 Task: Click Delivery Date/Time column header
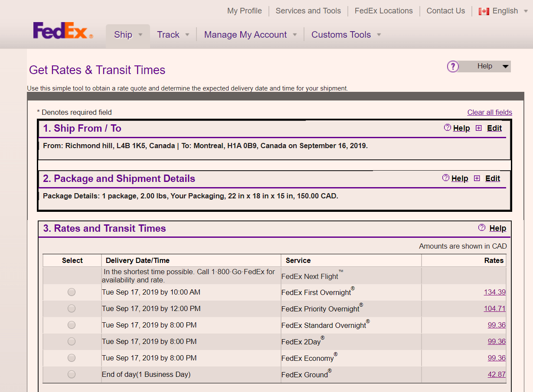click(137, 260)
